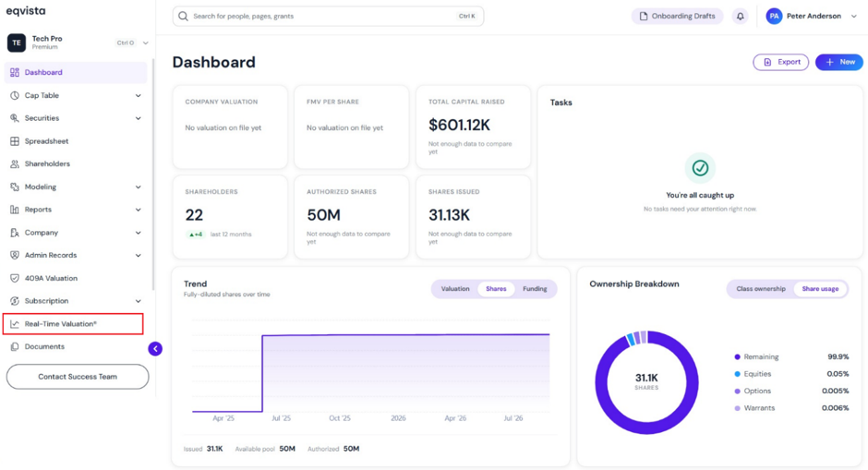This screenshot has height=470, width=868.
Task: Collapse the sidebar with purple arrow
Action: (155, 349)
